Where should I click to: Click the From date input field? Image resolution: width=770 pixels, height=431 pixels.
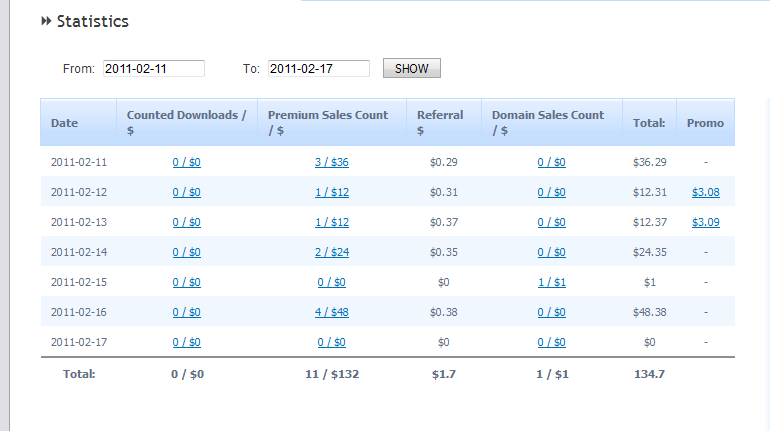click(x=153, y=69)
